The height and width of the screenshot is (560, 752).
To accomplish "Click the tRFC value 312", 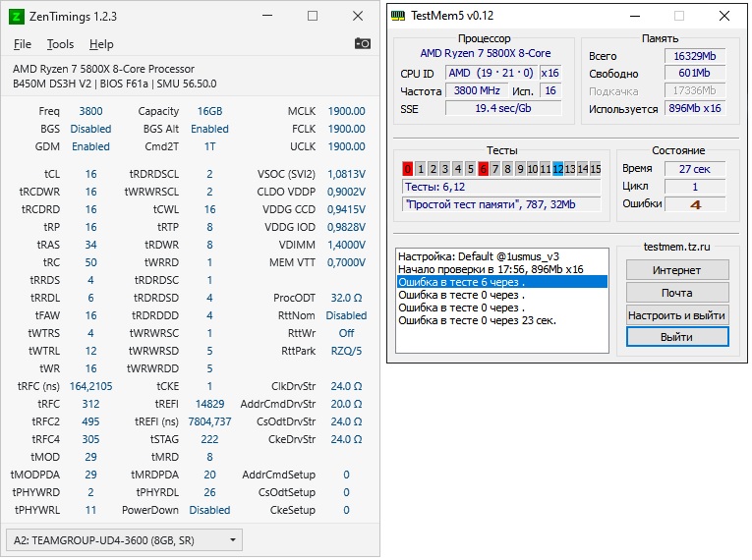I will pos(90,404).
